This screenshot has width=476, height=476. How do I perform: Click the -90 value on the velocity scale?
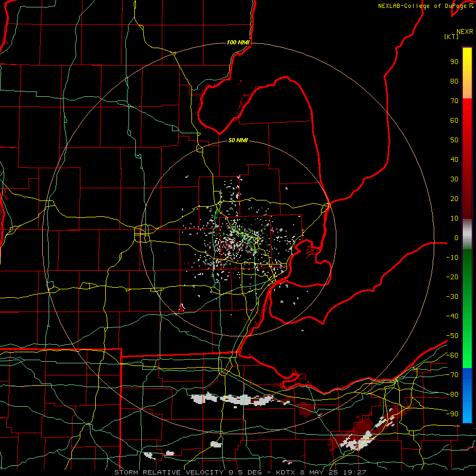tap(452, 414)
